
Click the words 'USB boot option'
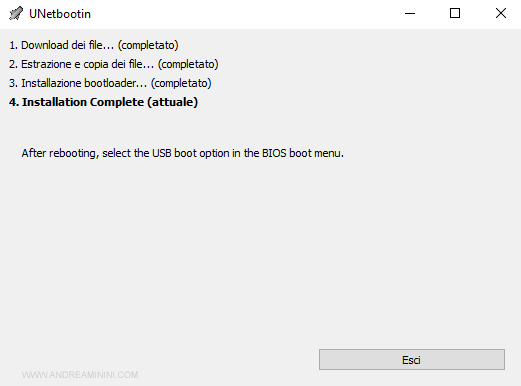pos(191,153)
